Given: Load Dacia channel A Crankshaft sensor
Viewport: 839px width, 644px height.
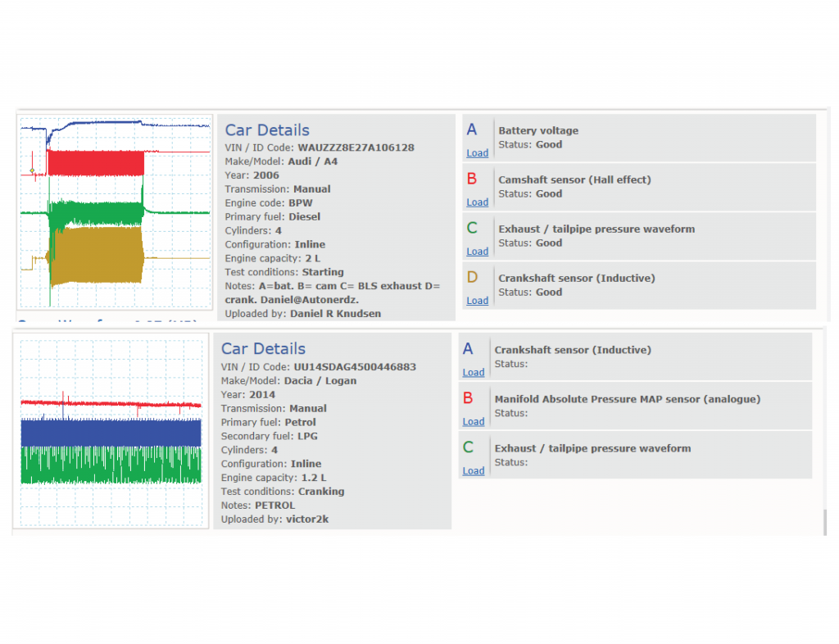Looking at the screenshot, I should [x=474, y=372].
